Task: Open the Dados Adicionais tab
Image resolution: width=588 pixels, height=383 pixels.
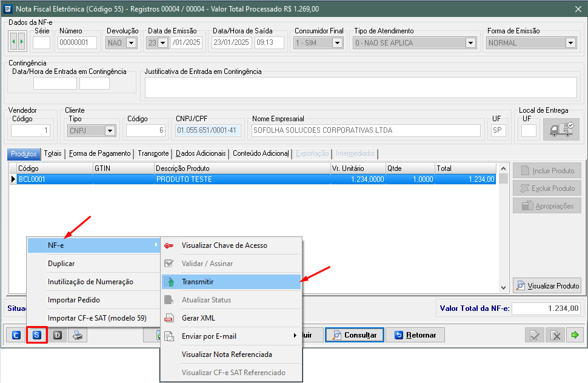Action: (200, 153)
